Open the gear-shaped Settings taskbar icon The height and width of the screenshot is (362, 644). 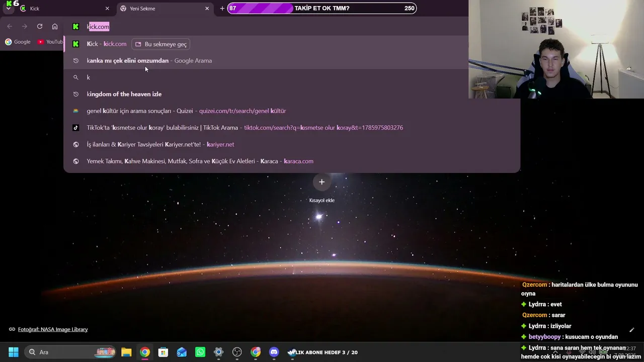pos(218,352)
